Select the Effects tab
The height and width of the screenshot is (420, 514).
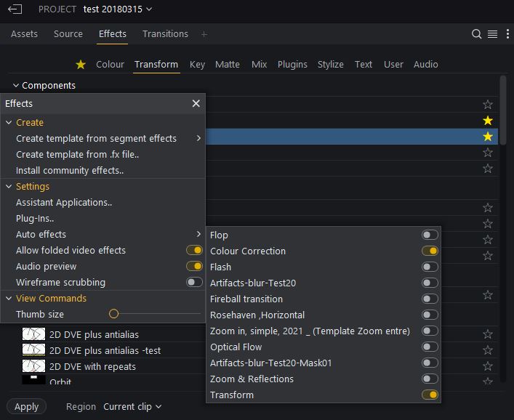click(113, 33)
